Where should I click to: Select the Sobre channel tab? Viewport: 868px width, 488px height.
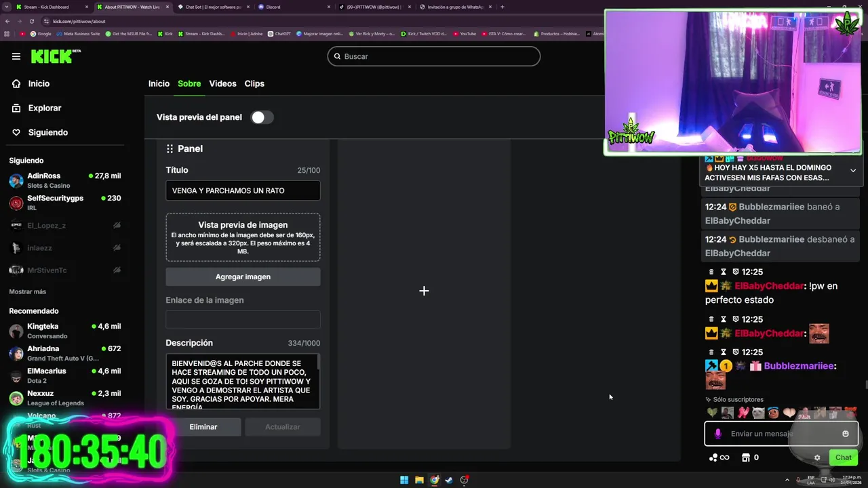click(189, 83)
